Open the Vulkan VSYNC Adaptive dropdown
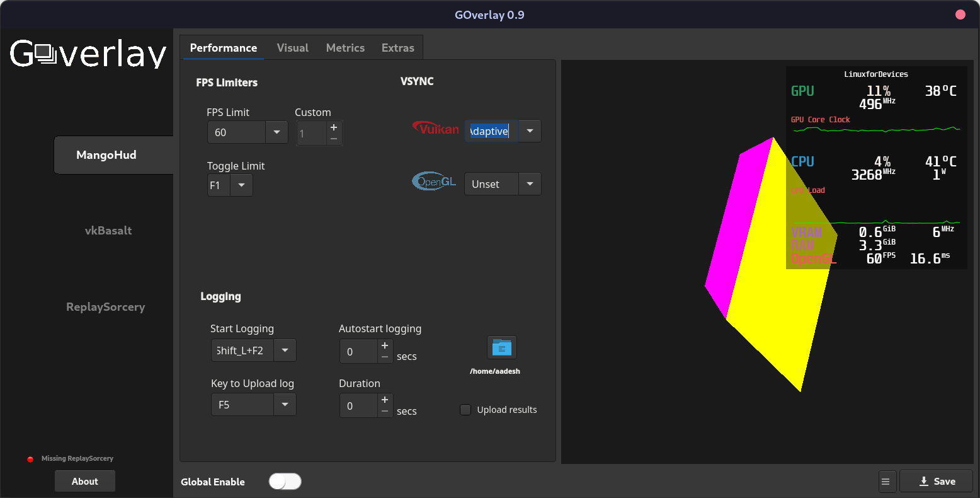The image size is (980, 498). pos(530,130)
